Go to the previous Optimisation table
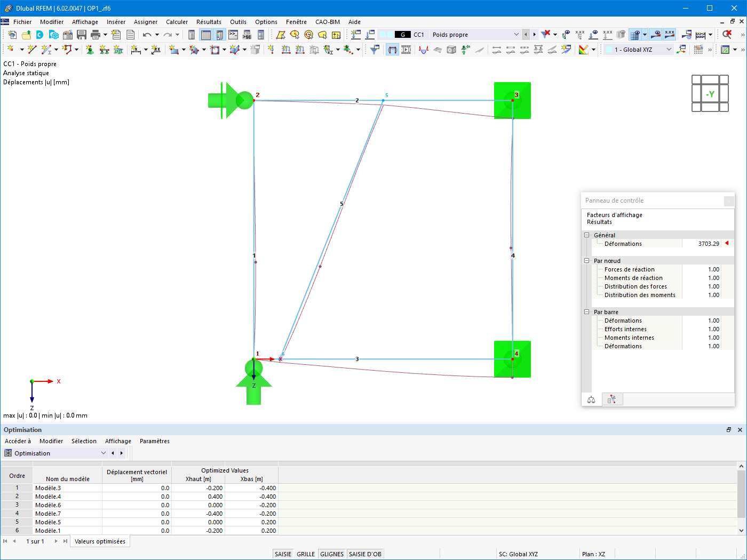This screenshot has height=560, width=747. pos(113,453)
